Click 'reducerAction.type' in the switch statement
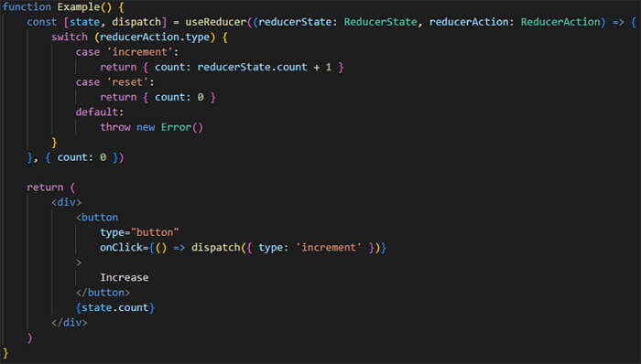The width and height of the screenshot is (641, 364). (155, 37)
